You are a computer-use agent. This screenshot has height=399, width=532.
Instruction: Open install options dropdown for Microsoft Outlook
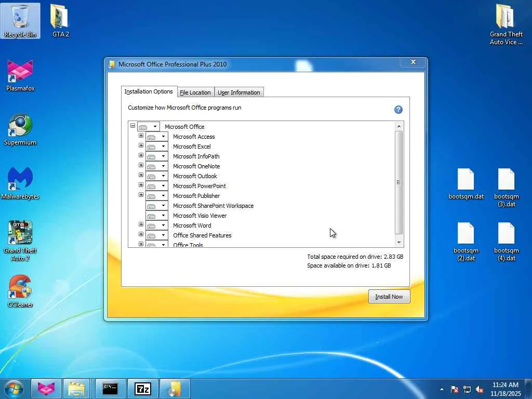tap(157, 176)
